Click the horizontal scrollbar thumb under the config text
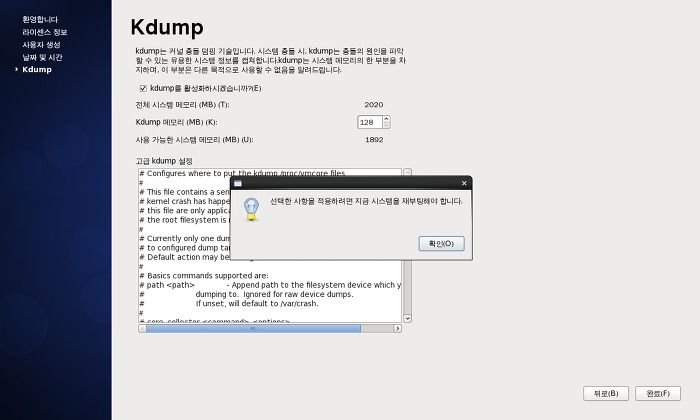Image resolution: width=700 pixels, height=420 pixels. (x=253, y=329)
